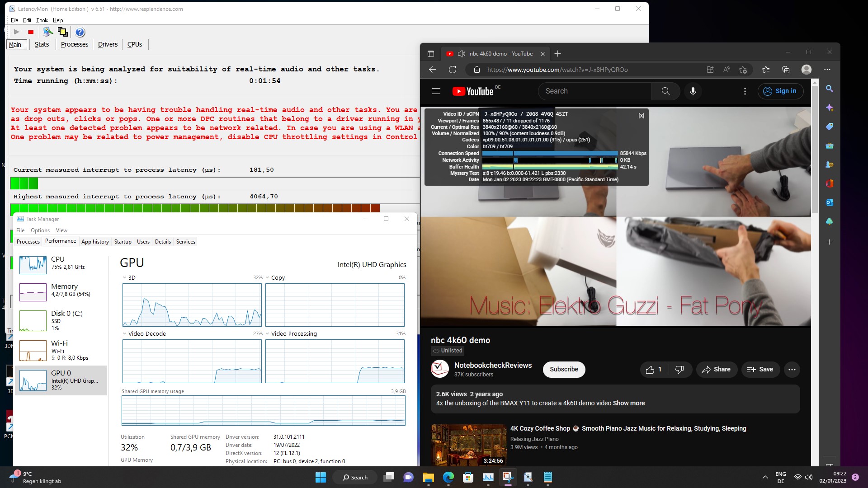
Task: Open Video Processing engine dropdown
Action: click(x=267, y=334)
